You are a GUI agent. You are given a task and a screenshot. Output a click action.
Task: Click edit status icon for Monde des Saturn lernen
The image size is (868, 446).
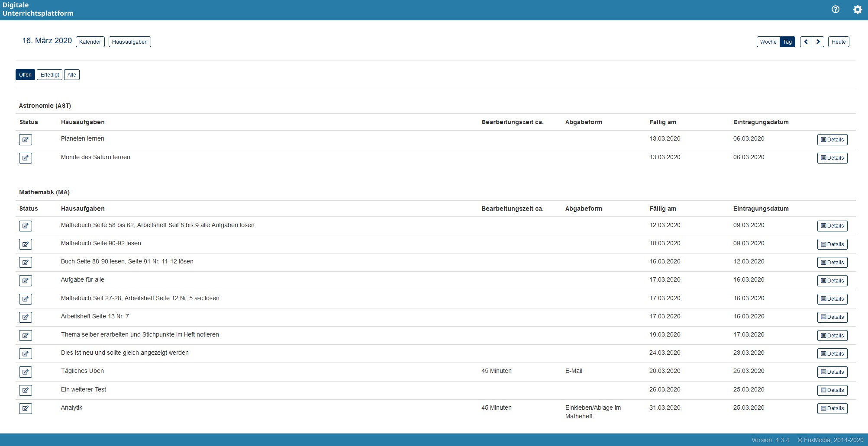tap(26, 158)
